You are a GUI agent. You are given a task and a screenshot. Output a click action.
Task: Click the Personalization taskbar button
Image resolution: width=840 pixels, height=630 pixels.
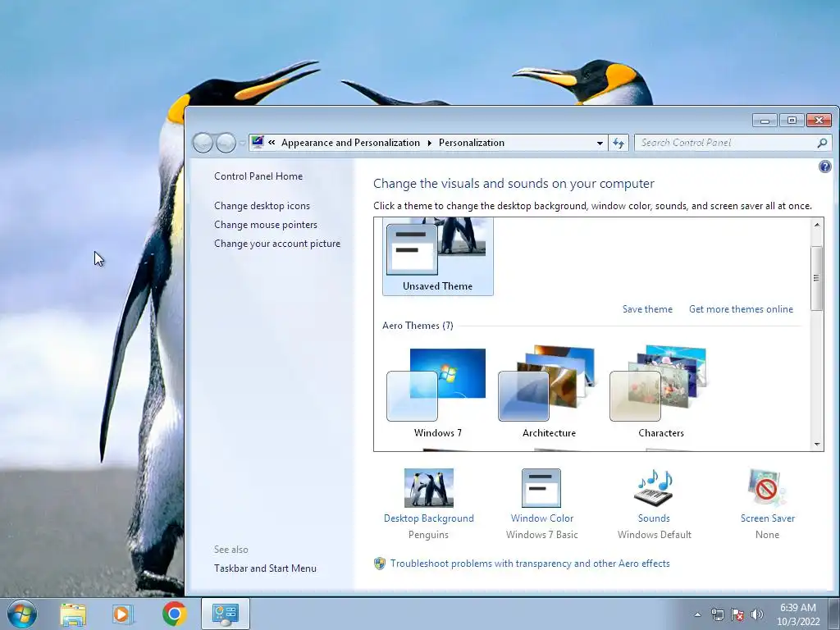coord(226,614)
